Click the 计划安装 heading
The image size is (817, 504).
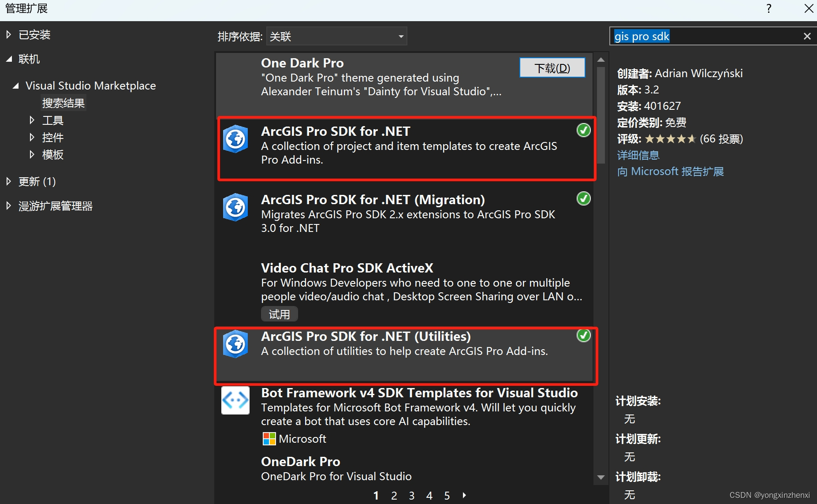tap(638, 401)
